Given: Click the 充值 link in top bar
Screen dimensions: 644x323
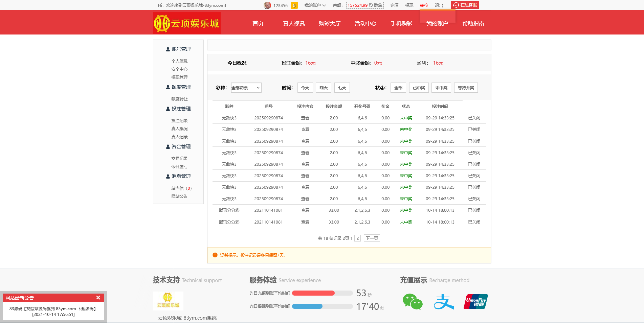Looking at the screenshot, I should [x=394, y=5].
